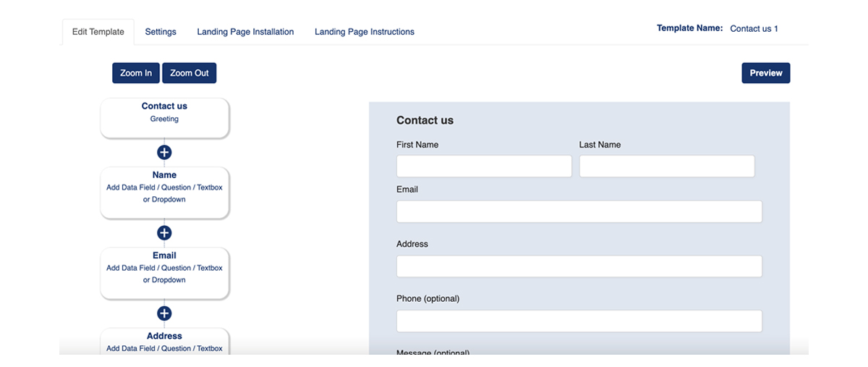Switch to the Settings tab

tap(161, 32)
